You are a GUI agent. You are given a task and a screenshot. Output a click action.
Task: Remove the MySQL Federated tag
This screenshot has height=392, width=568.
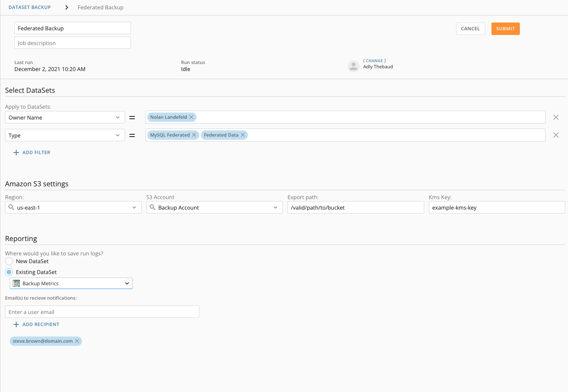(194, 135)
